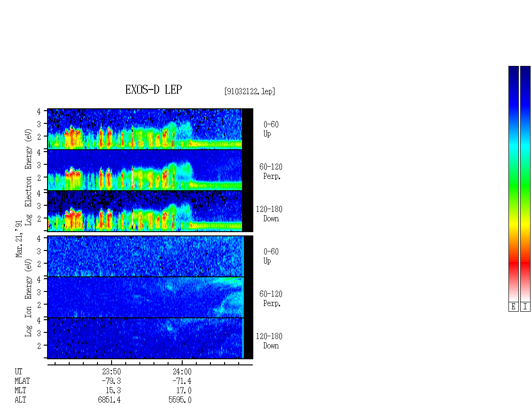Screen dimensions: 532x412
Task: Click the Log Ion Energy (eV) axis label
Action: point(29,298)
